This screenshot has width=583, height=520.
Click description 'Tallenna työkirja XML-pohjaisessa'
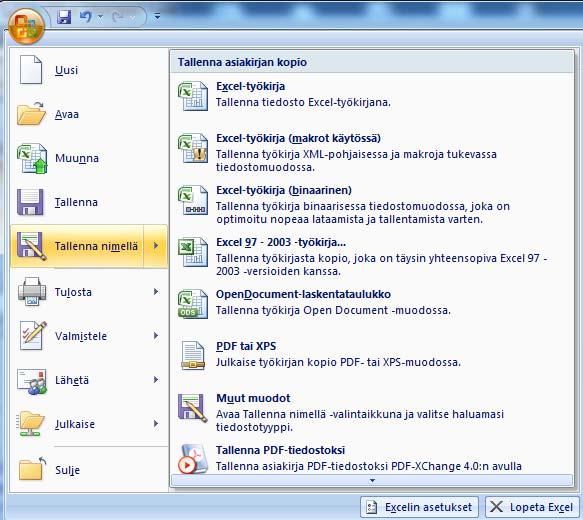356,161
